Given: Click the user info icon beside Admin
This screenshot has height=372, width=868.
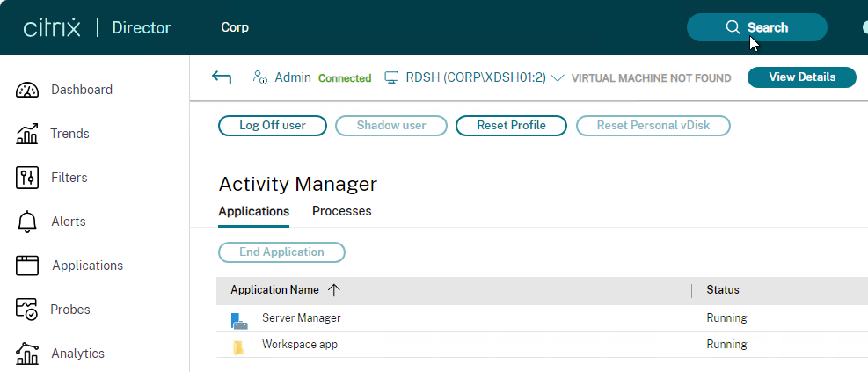Looking at the screenshot, I should [x=259, y=77].
